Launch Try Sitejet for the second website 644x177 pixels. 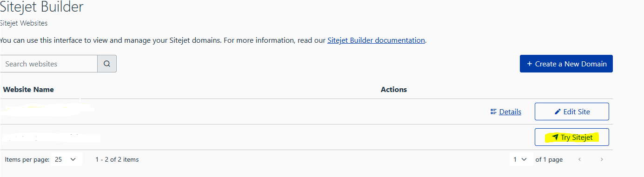pos(571,137)
